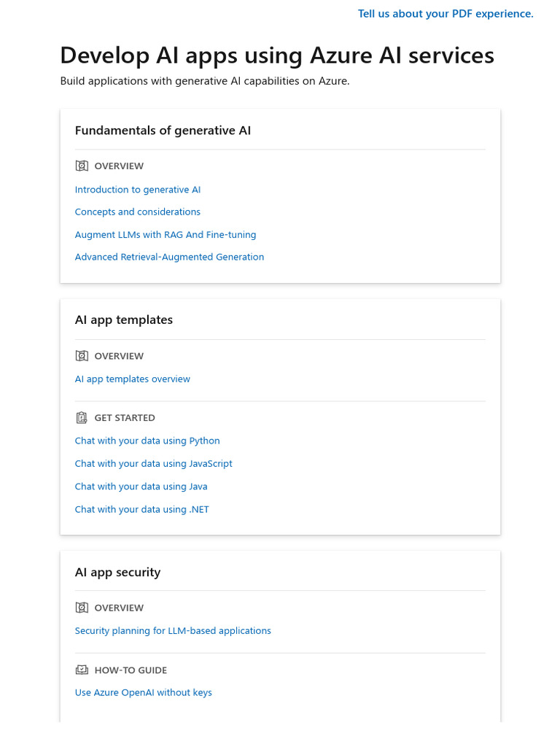Image resolution: width=560 pixels, height=747 pixels.
Task: Open AI app templates overview
Action: click(133, 379)
